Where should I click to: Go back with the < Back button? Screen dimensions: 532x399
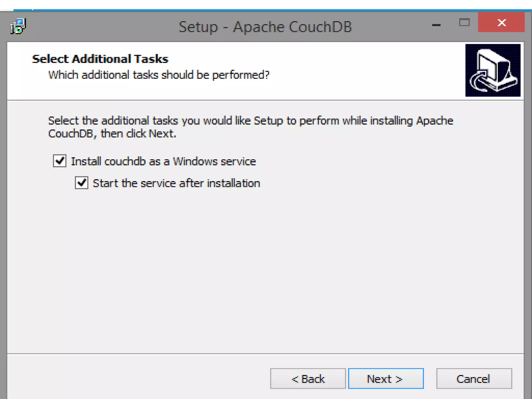pyautogui.click(x=308, y=379)
